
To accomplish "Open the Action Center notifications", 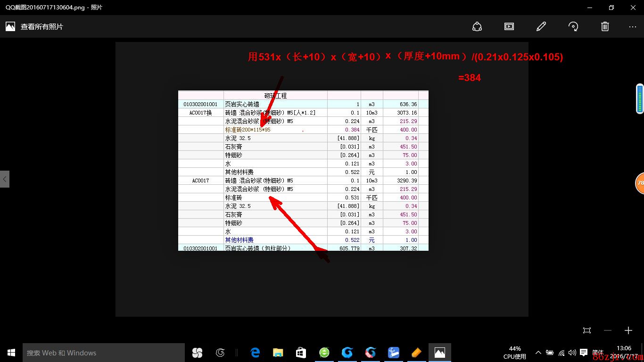I will click(x=584, y=353).
